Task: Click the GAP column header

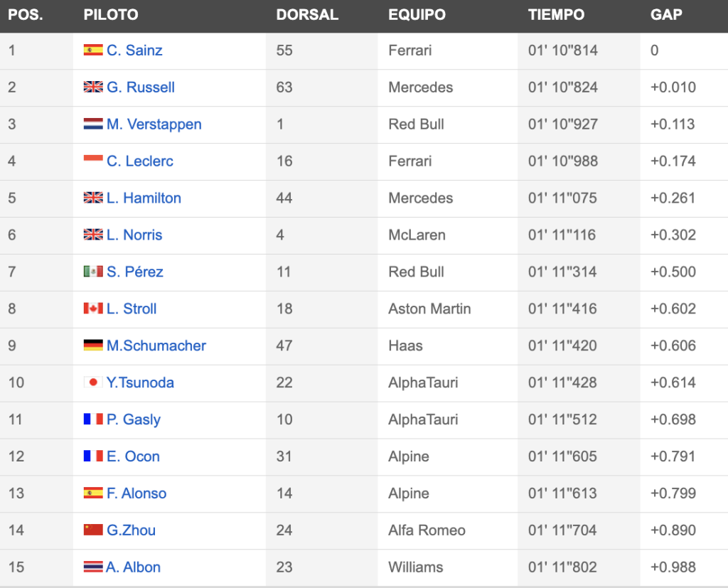Action: coord(666,15)
